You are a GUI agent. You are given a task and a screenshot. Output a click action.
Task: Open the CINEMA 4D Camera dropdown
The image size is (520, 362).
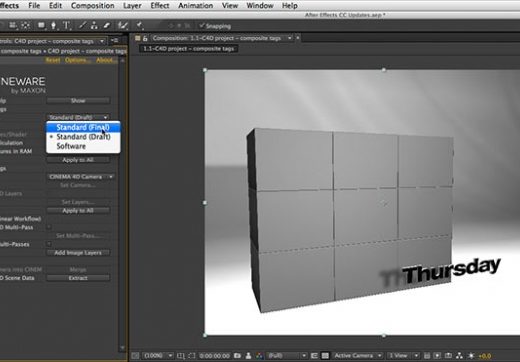pyautogui.click(x=80, y=176)
